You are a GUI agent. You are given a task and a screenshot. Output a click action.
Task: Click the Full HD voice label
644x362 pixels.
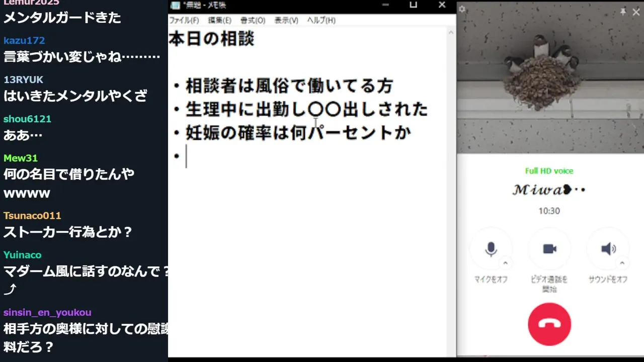[x=549, y=171]
